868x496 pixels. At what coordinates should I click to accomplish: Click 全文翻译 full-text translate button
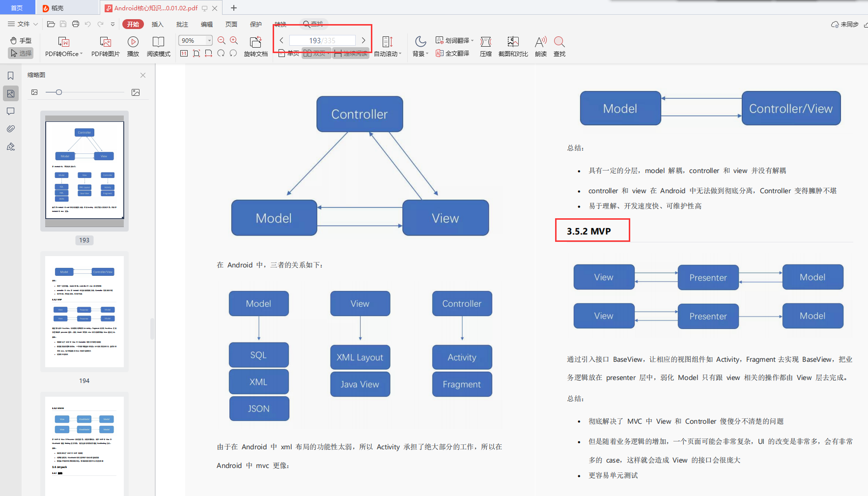click(x=452, y=53)
